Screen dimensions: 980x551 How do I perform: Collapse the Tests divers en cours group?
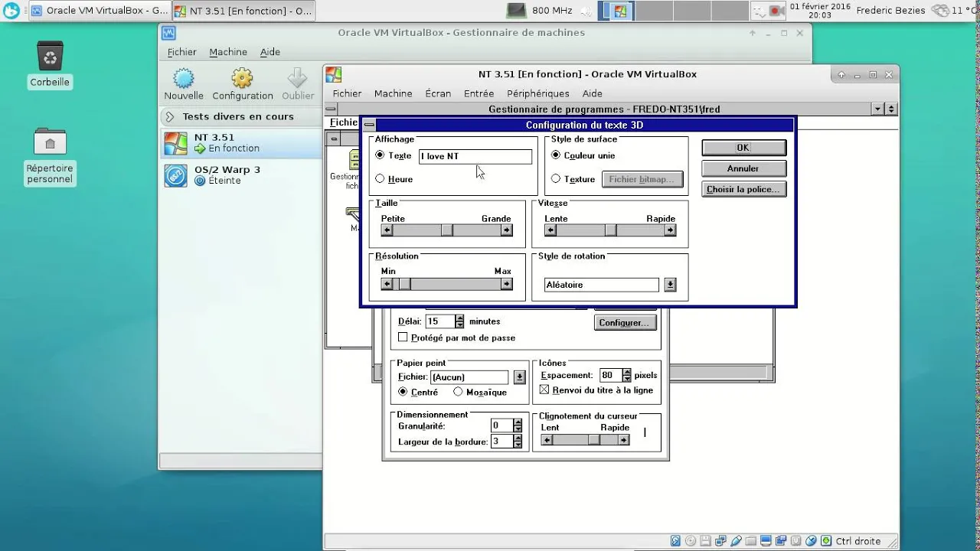tap(170, 117)
